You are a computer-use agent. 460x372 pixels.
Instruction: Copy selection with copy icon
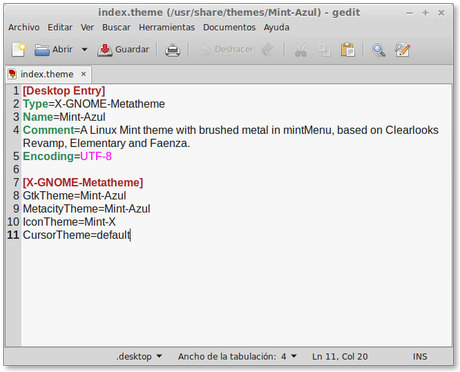(x=324, y=50)
